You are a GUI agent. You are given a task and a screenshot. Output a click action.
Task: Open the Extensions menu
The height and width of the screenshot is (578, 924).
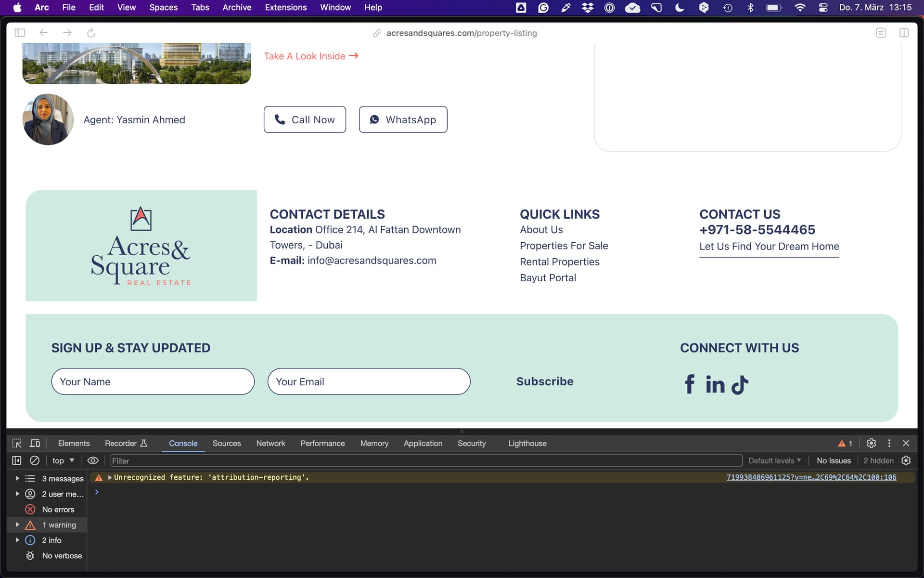(286, 7)
